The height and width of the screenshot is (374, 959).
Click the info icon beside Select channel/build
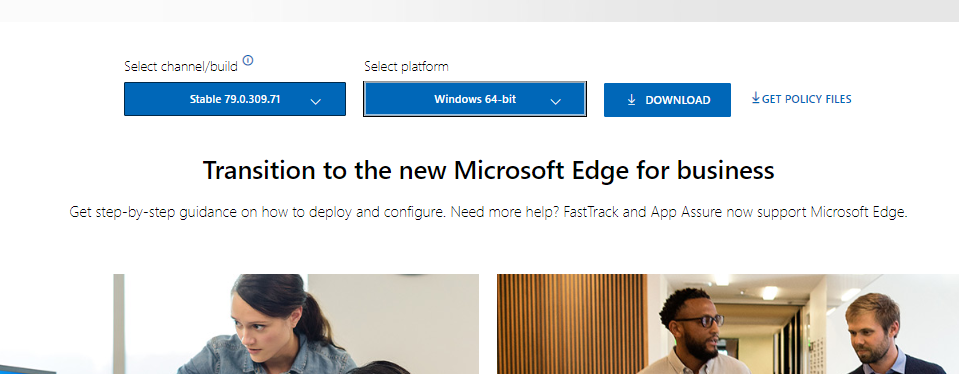point(248,60)
